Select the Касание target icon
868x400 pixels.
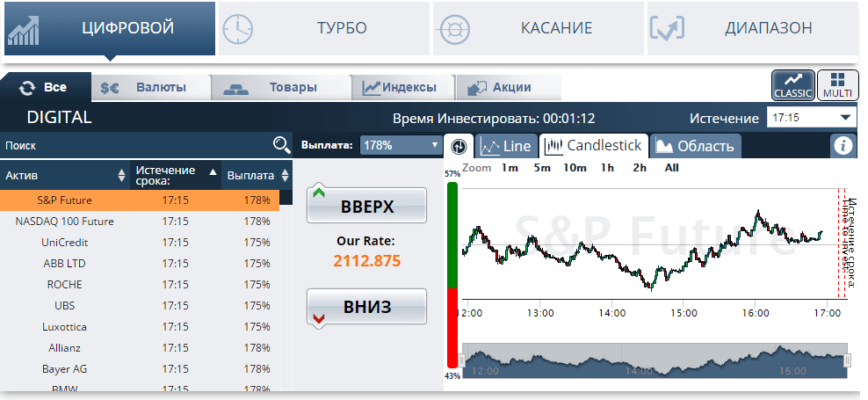point(454,29)
